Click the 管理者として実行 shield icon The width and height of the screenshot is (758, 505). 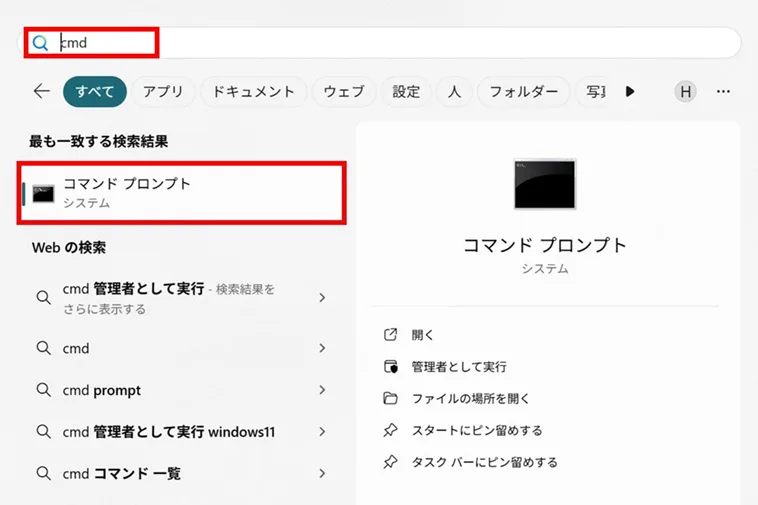391,367
